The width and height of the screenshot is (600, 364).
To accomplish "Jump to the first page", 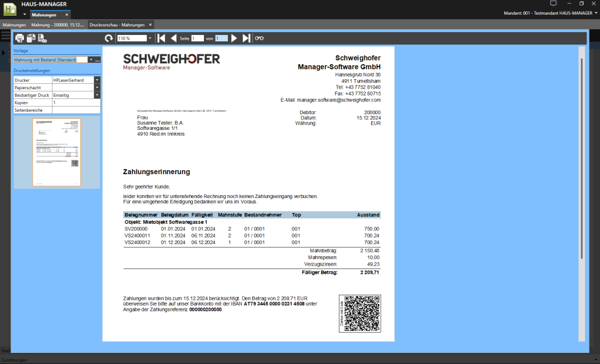I will coord(161,38).
